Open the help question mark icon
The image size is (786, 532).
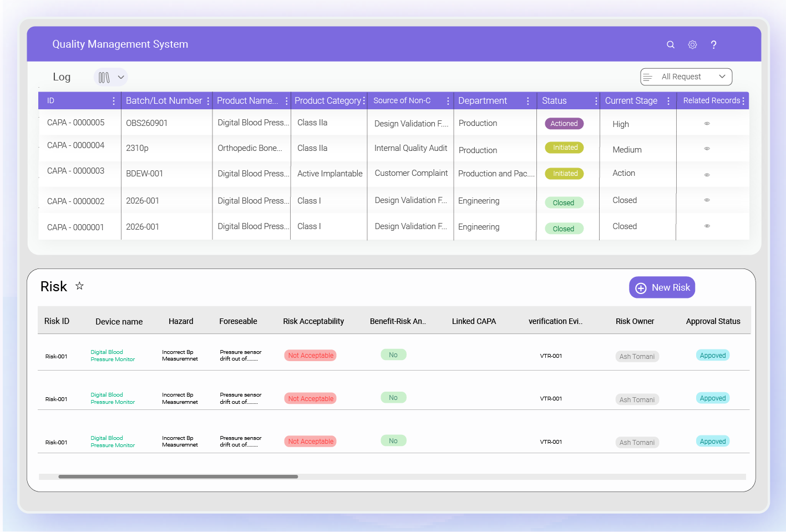tap(714, 45)
